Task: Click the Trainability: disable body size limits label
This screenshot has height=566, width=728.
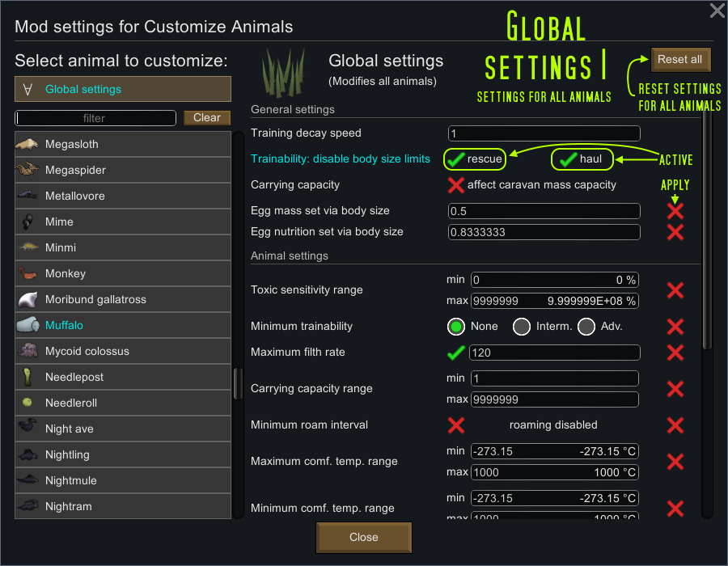Action: click(341, 159)
